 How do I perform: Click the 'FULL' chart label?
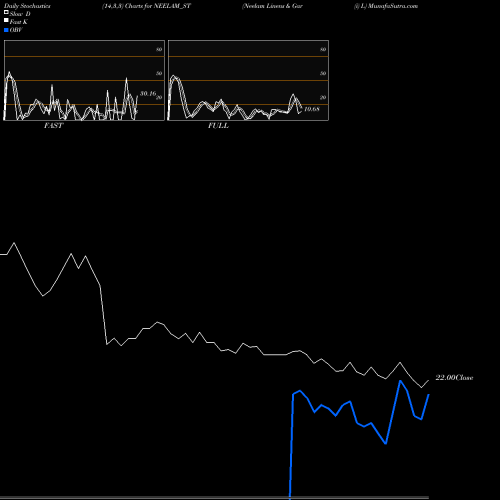tap(218, 125)
